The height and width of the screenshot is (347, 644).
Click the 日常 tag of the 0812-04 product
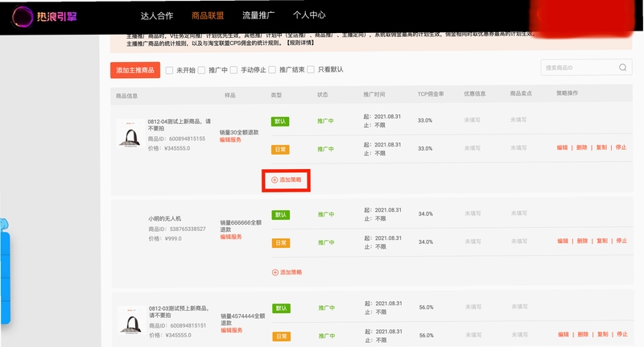280,150
